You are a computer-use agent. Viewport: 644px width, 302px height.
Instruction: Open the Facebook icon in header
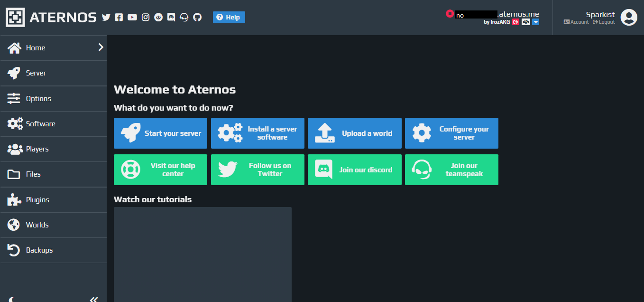(119, 17)
